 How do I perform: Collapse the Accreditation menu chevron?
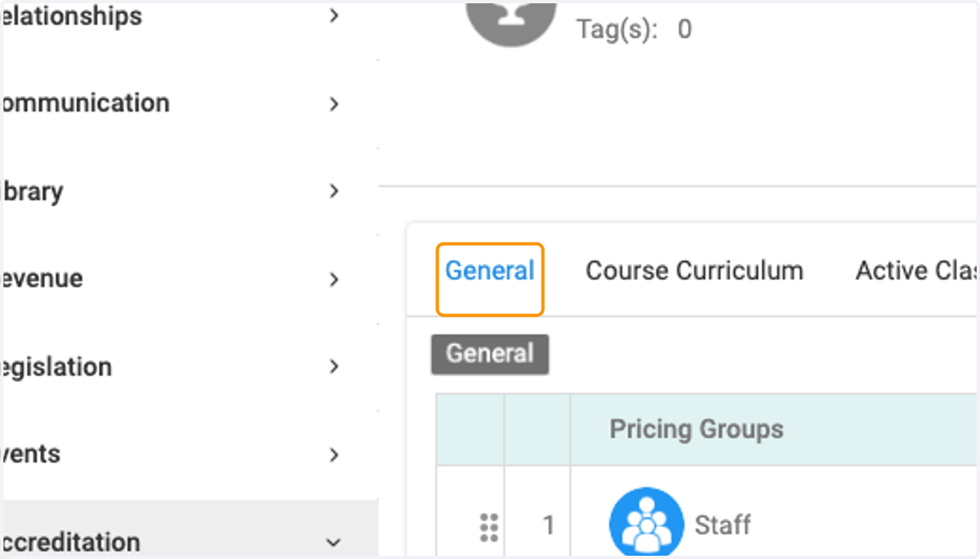[333, 543]
